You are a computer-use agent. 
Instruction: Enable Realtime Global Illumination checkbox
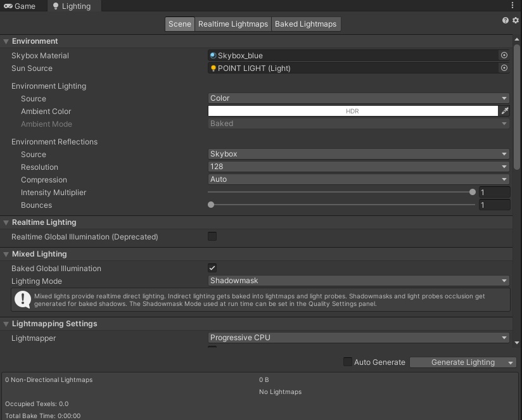[212, 236]
